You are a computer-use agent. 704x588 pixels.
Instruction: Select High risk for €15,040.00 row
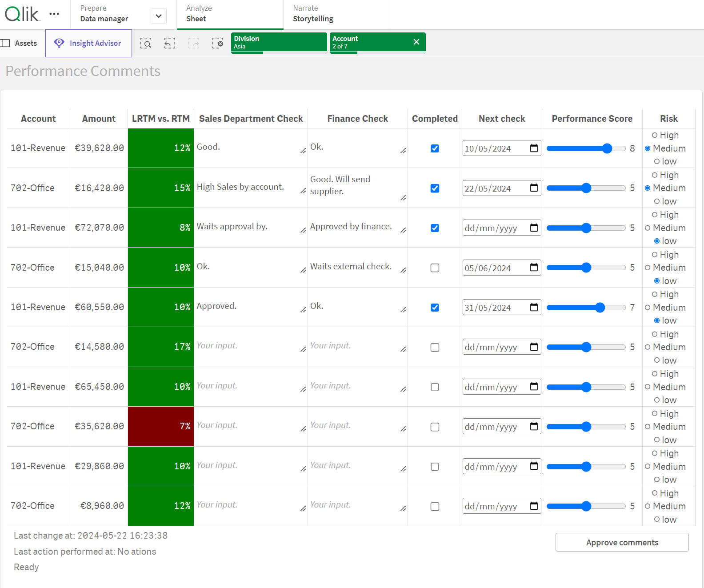coord(655,255)
